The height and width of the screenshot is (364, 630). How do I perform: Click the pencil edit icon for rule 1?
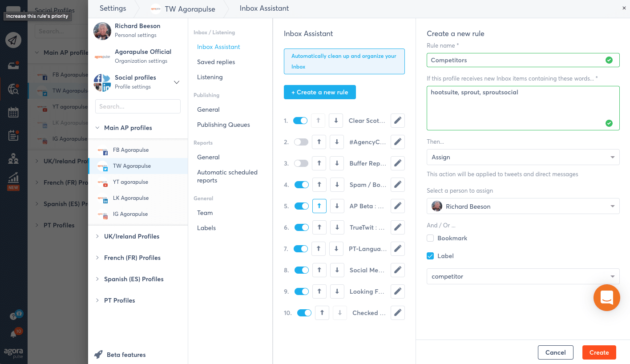tap(398, 121)
